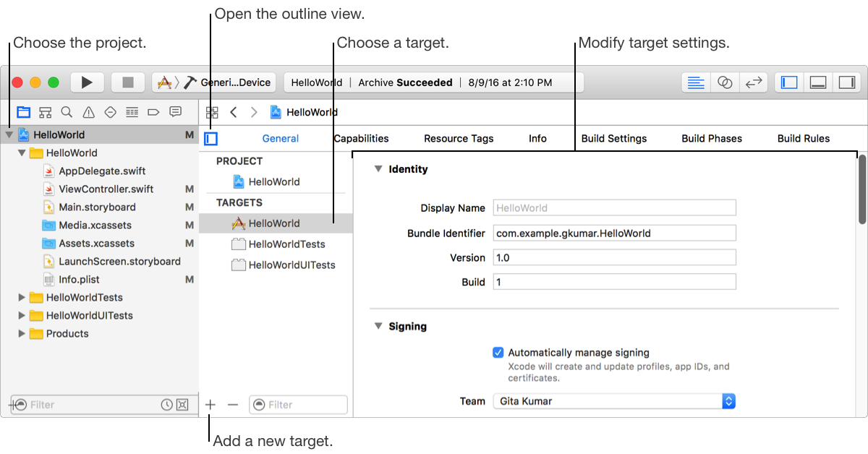Expand the HelloWorldTests folder
The height and width of the screenshot is (454, 868).
[x=22, y=297]
